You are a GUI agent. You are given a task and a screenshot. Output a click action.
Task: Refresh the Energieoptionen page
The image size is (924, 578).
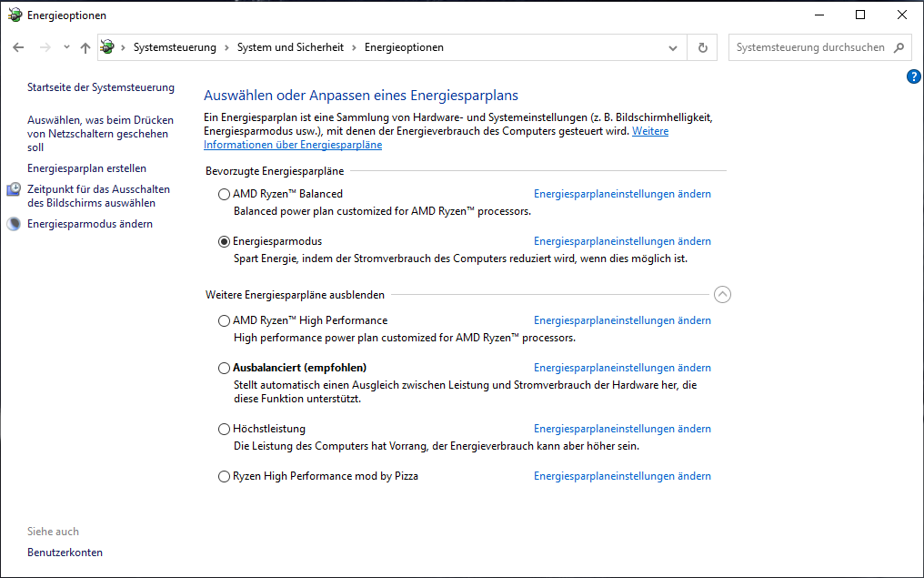tap(702, 47)
